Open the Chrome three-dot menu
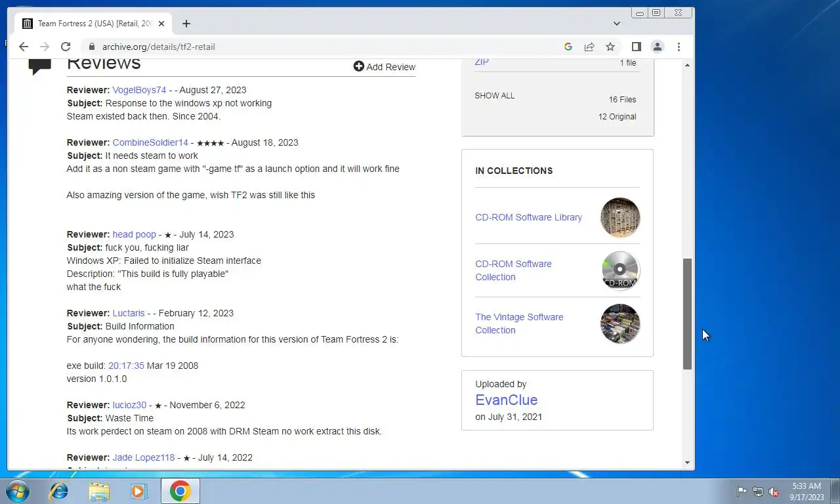This screenshot has height=504, width=840. click(679, 47)
